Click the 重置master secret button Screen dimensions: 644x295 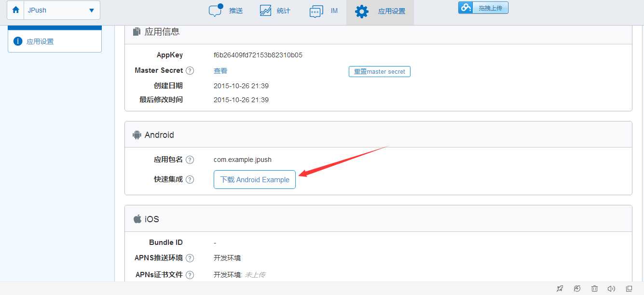pyautogui.click(x=380, y=71)
